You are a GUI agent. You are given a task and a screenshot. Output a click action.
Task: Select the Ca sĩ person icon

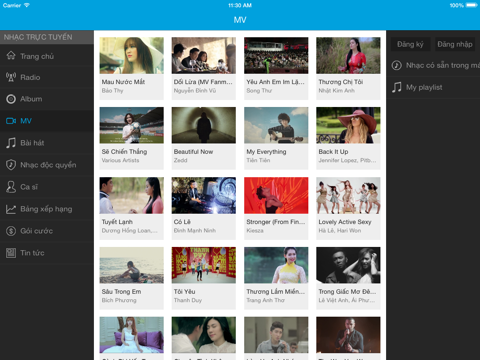pyautogui.click(x=11, y=187)
